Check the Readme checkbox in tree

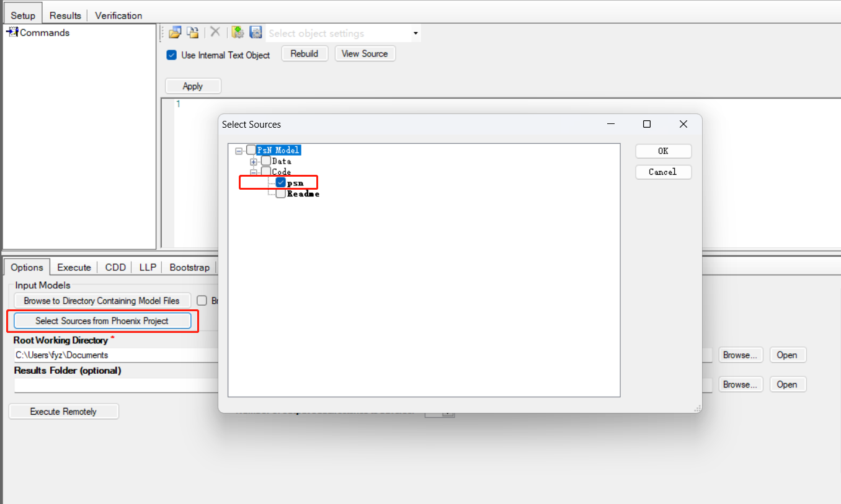[x=281, y=193]
